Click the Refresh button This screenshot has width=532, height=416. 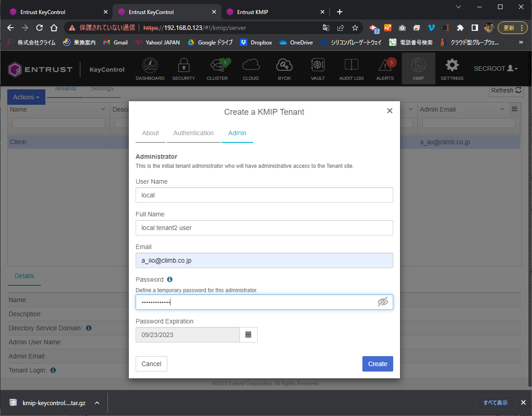(x=506, y=90)
